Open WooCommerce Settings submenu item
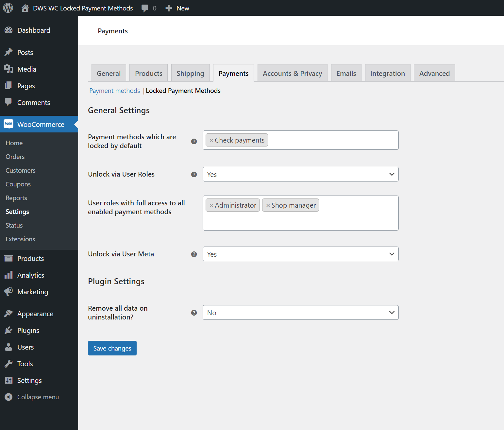Screen dimensions: 504x430 pos(17,212)
